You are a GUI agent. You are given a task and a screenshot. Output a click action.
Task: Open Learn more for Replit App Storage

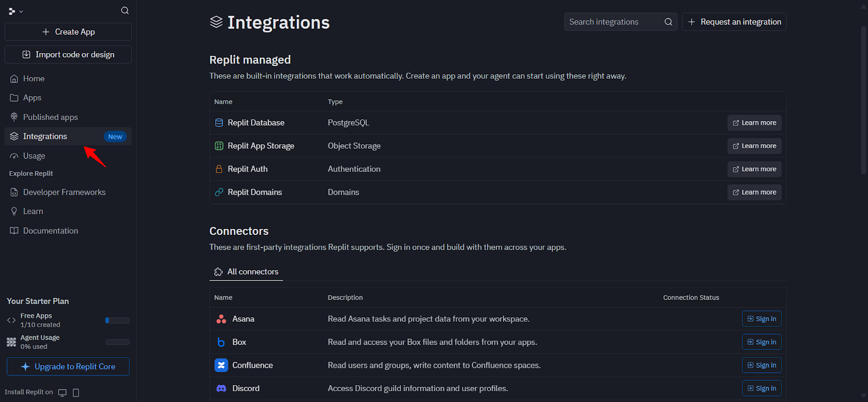tap(755, 146)
